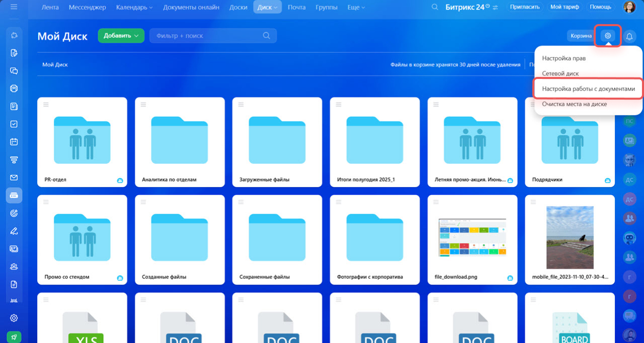Open the user profile avatar at top right
The height and width of the screenshot is (343, 644).
pos(629,7)
